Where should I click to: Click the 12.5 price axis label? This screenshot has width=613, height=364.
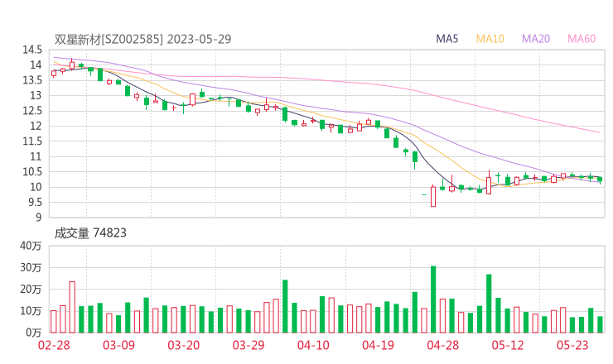[x=32, y=111]
